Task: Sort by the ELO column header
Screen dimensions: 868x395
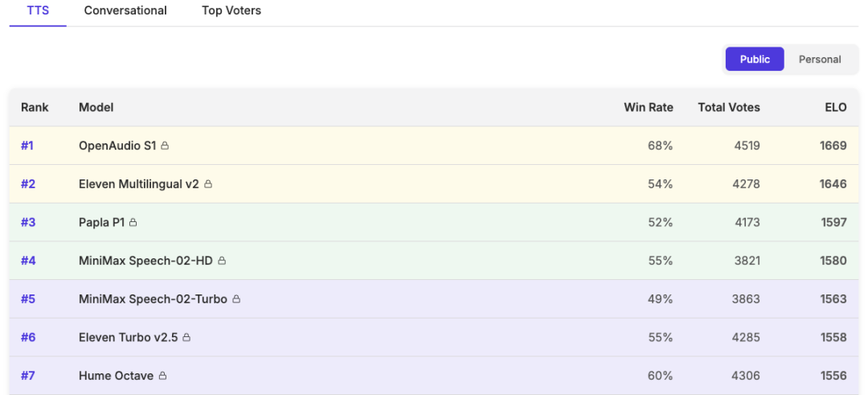Action: (x=835, y=108)
